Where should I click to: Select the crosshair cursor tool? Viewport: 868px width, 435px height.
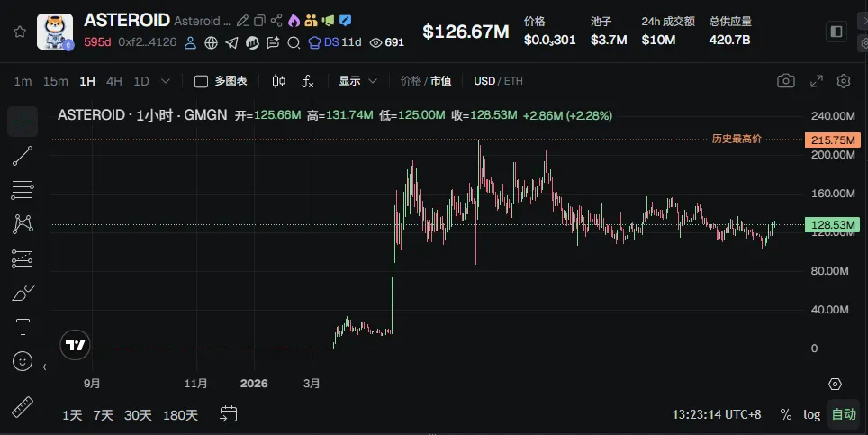coord(23,122)
